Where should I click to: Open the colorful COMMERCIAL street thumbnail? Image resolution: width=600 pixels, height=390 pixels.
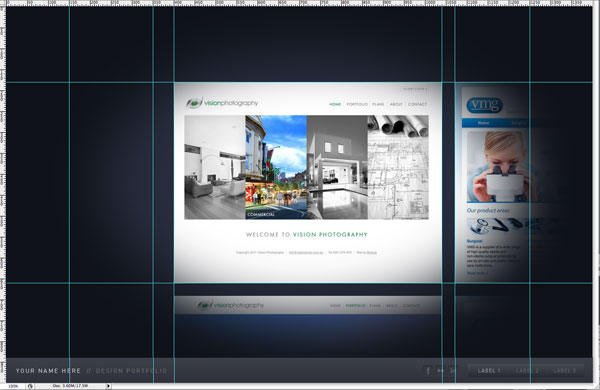[x=276, y=167]
